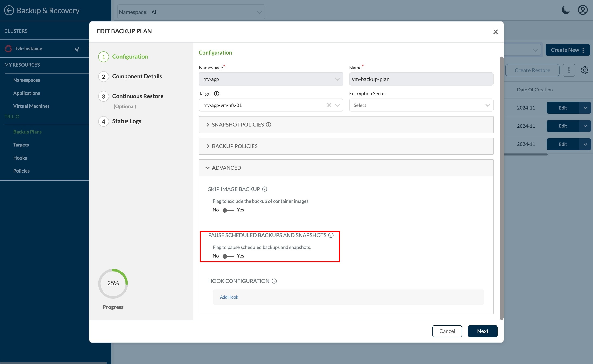The width and height of the screenshot is (593, 364).
Task: Open Backup Plans in the sidebar
Action: pos(27,132)
